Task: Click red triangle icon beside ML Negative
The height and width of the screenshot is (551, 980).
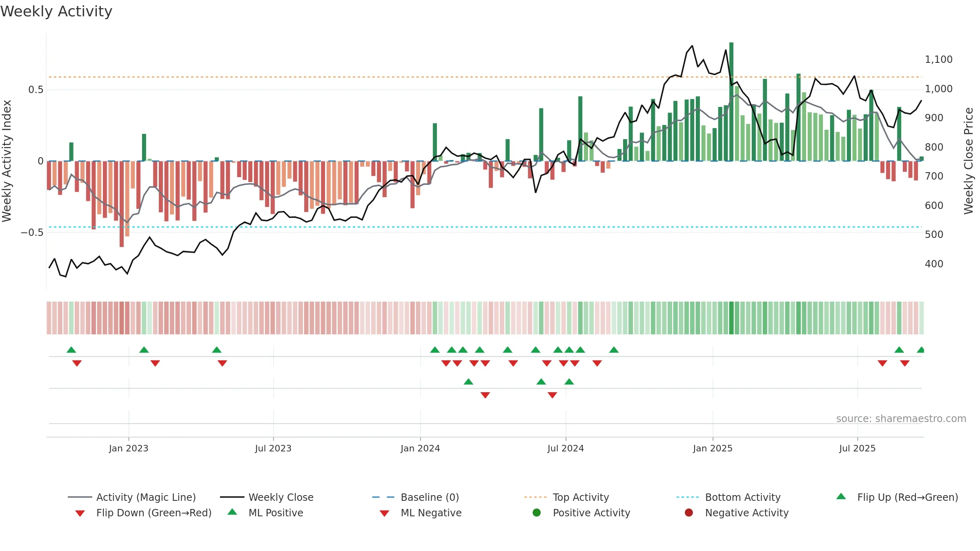Action: [x=384, y=513]
